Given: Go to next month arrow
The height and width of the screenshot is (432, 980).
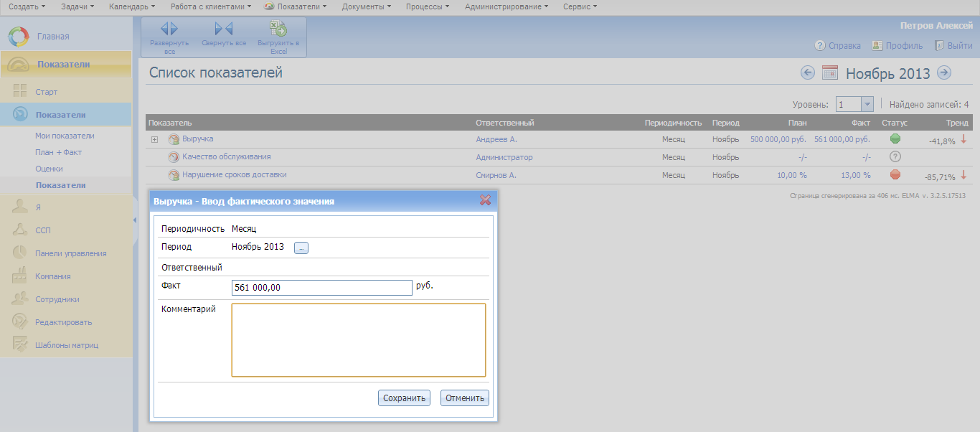Looking at the screenshot, I should click(944, 72).
